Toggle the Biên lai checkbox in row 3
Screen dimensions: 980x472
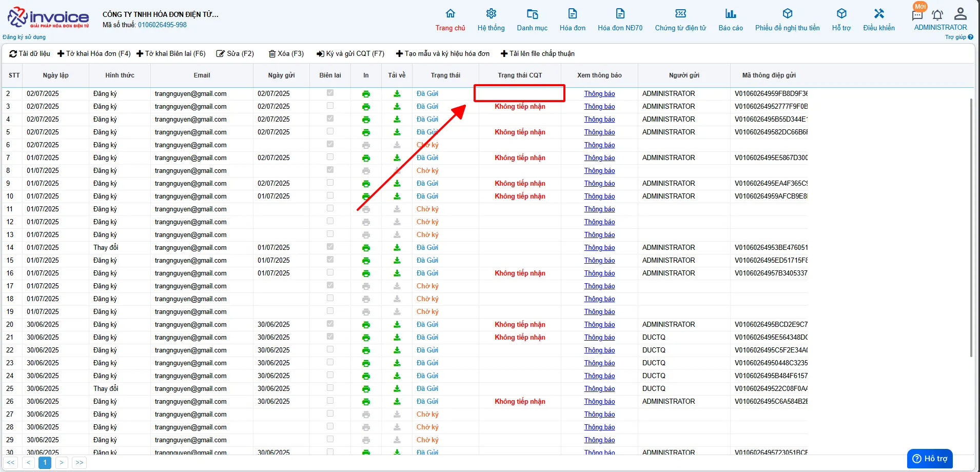click(330, 106)
